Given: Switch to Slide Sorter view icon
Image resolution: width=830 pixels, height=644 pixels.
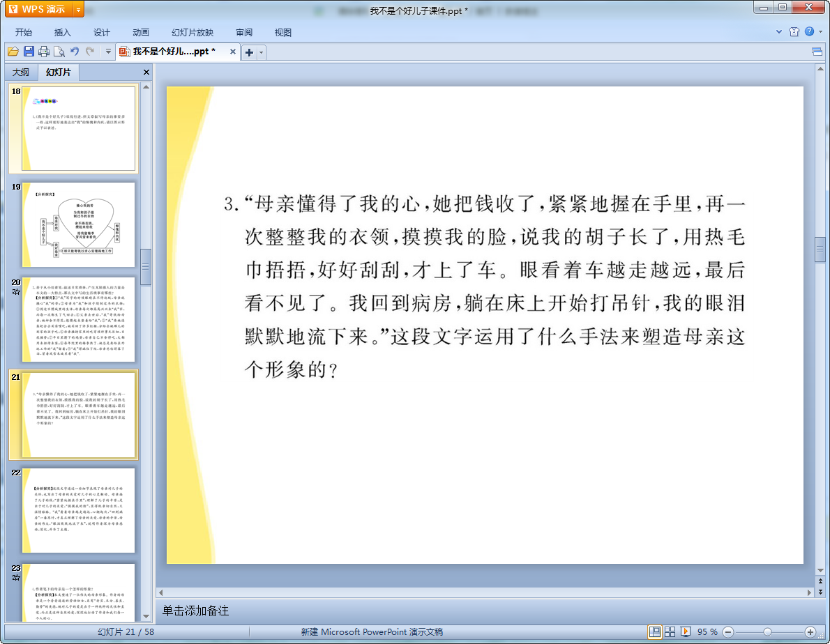Looking at the screenshot, I should coord(670,632).
